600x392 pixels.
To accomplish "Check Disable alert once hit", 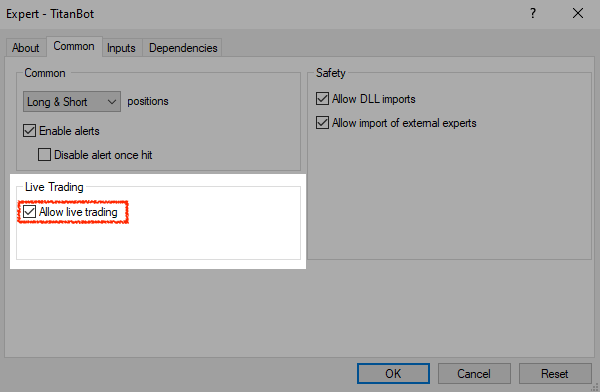I will (44, 155).
